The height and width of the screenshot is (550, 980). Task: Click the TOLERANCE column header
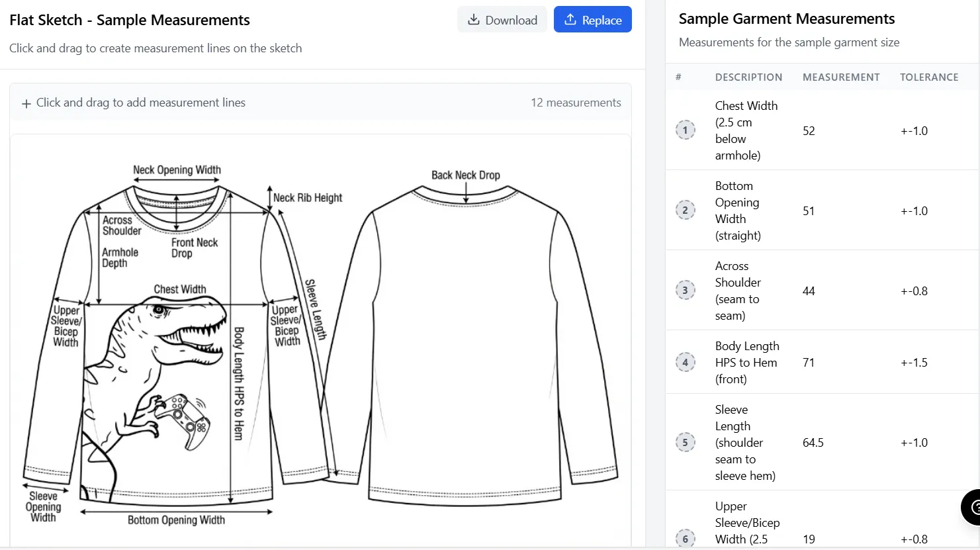click(x=929, y=77)
